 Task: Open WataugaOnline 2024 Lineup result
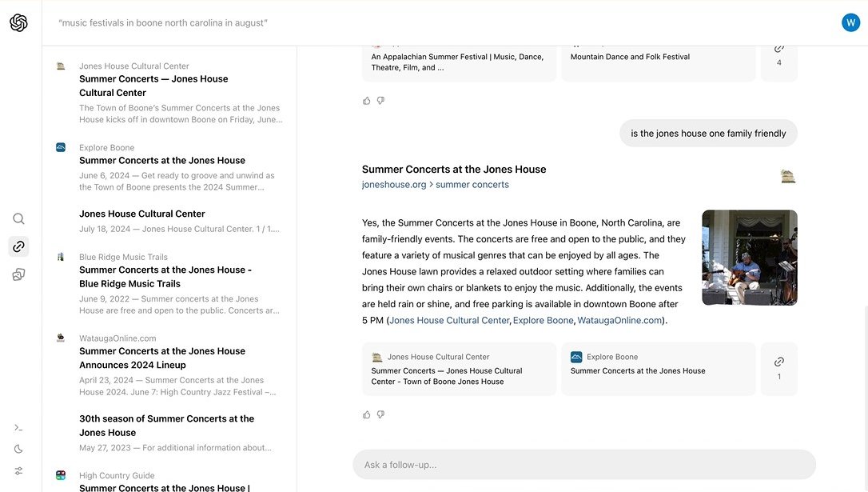162,358
